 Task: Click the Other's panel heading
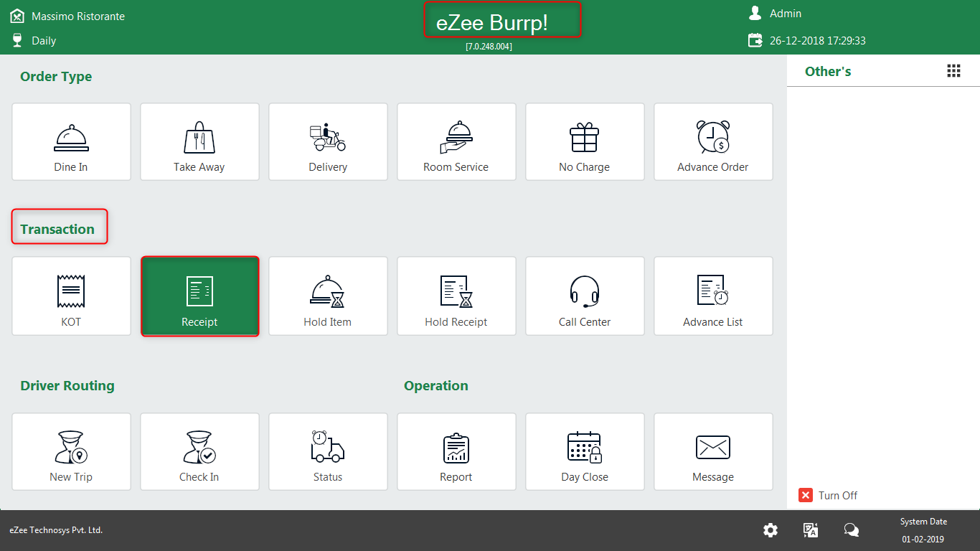tap(828, 71)
